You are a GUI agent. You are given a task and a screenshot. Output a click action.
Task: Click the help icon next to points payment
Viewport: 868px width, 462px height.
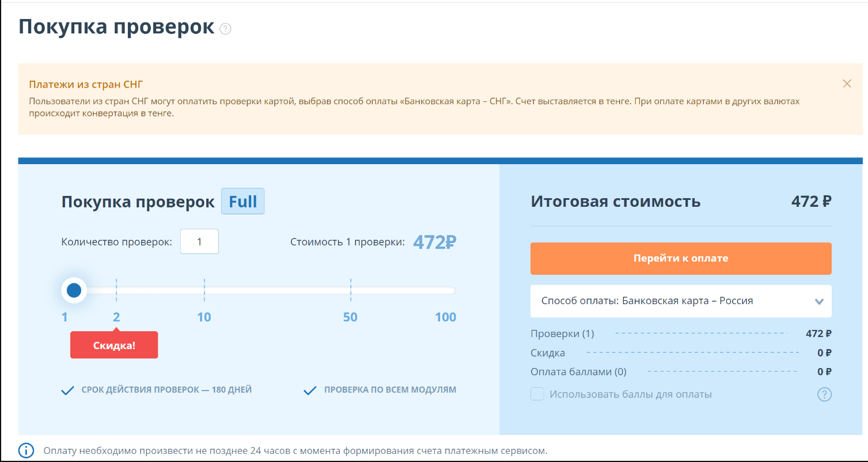[x=824, y=395]
